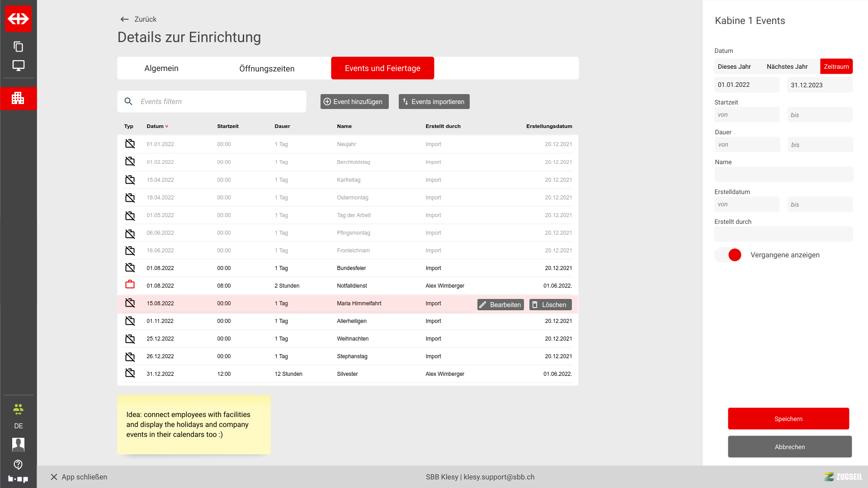Click the red event icon for Notfalldienst
Image resolution: width=868 pixels, height=488 pixels.
coord(130,285)
